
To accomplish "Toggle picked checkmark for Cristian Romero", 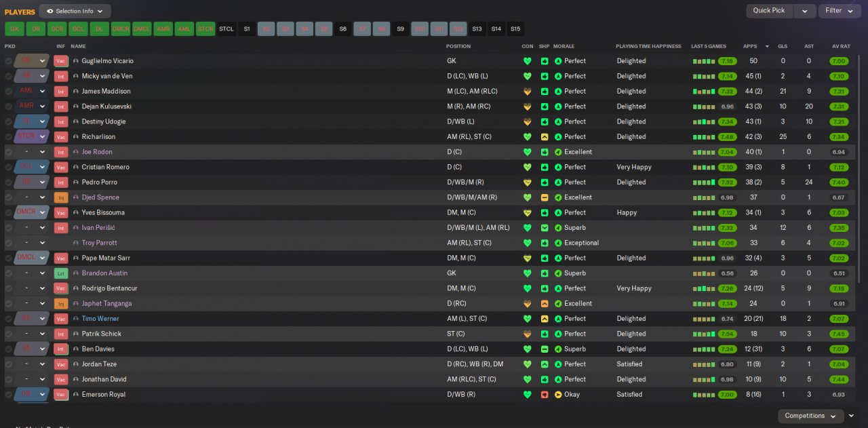I will click(x=8, y=167).
